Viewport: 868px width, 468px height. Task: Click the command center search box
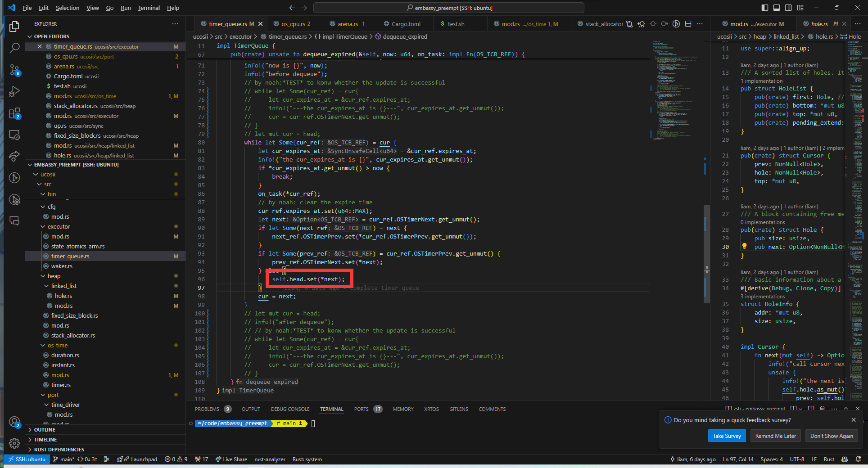(x=448, y=8)
